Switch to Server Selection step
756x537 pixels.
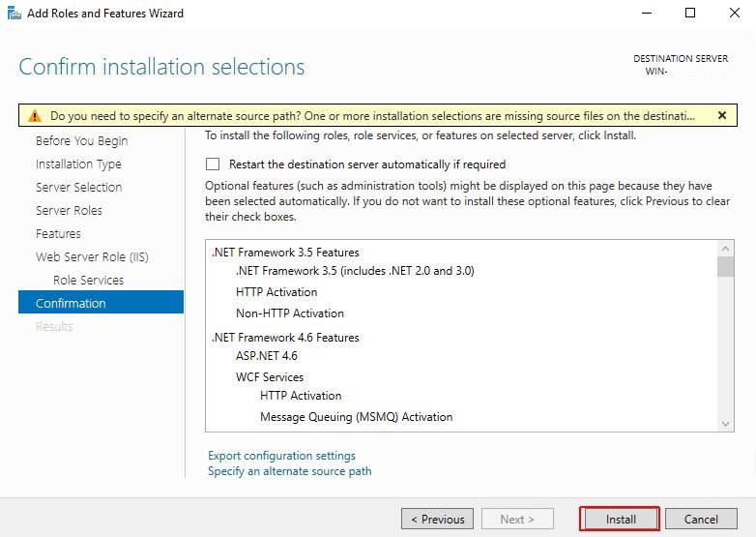pos(78,187)
